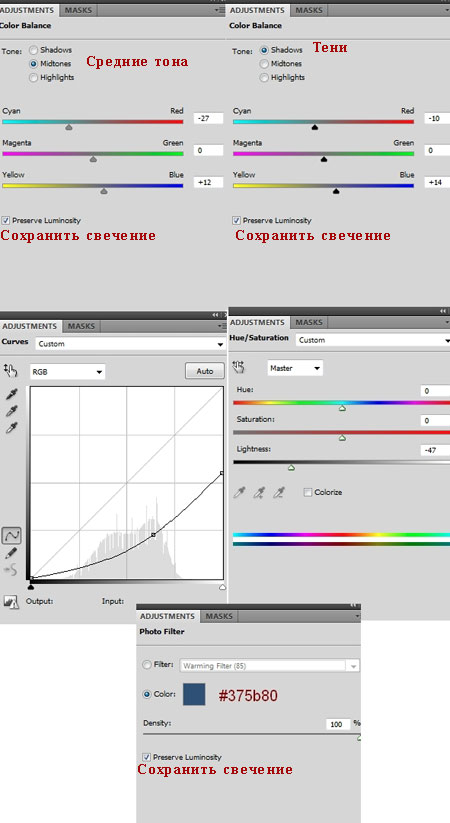
Task: Activate the edit points curve mode icon
Action: [11, 535]
